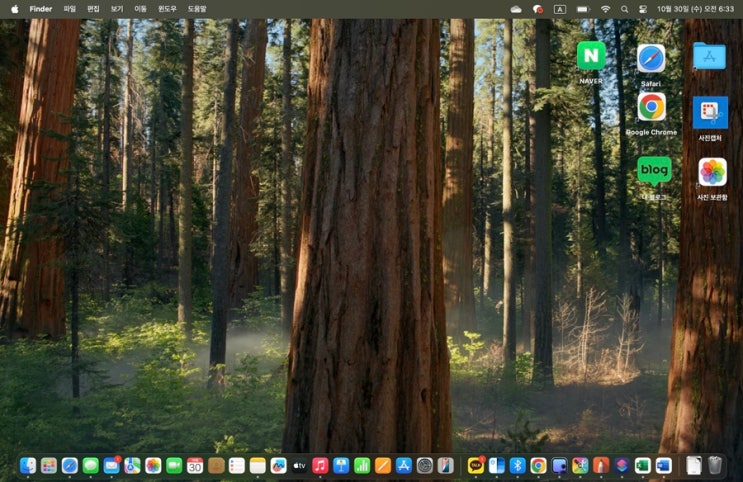Open the Google Chrome desktop shortcut
Image resolution: width=743 pixels, height=482 pixels.
(x=652, y=107)
